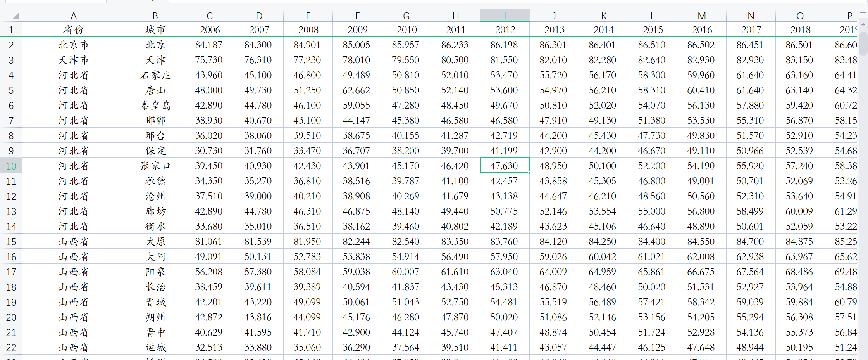Select column N header
Image resolution: width=868 pixels, height=360 pixels.
pos(751,16)
